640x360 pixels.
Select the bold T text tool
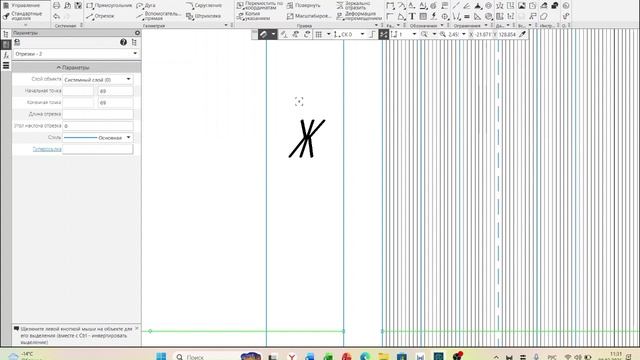click(412, 16)
